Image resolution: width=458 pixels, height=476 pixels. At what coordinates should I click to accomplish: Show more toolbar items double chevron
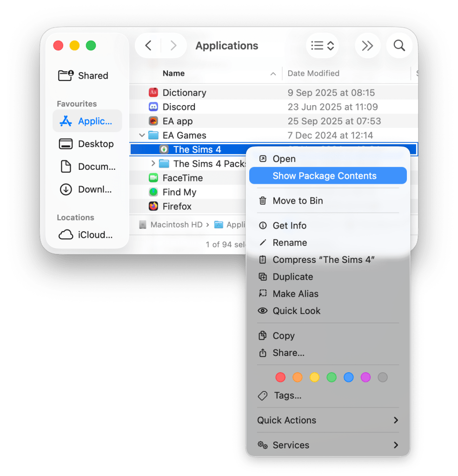coord(367,46)
